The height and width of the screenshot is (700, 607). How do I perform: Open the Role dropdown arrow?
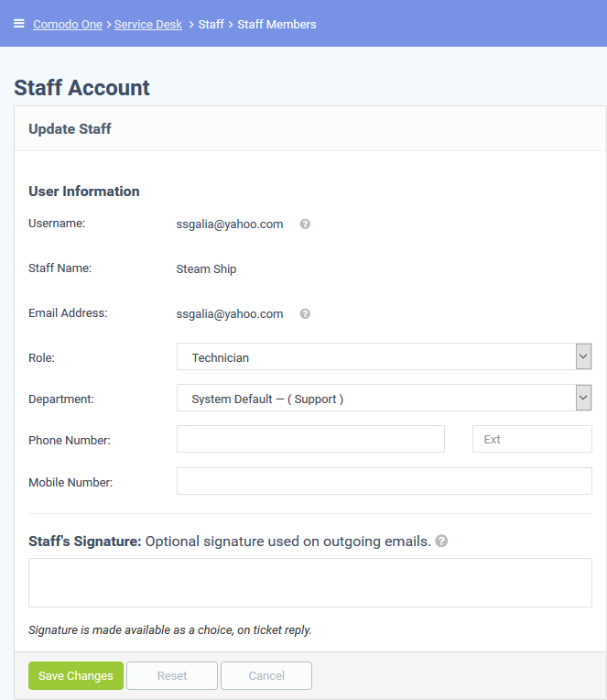(583, 356)
